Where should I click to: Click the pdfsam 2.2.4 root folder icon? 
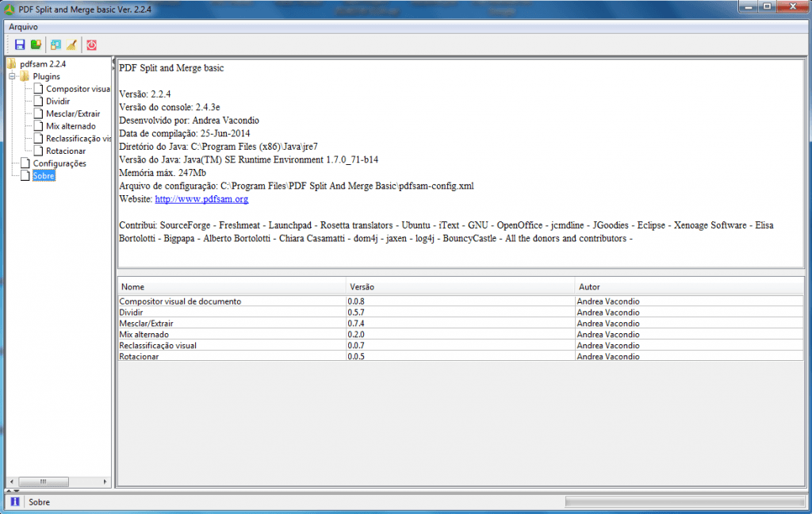click(x=12, y=63)
